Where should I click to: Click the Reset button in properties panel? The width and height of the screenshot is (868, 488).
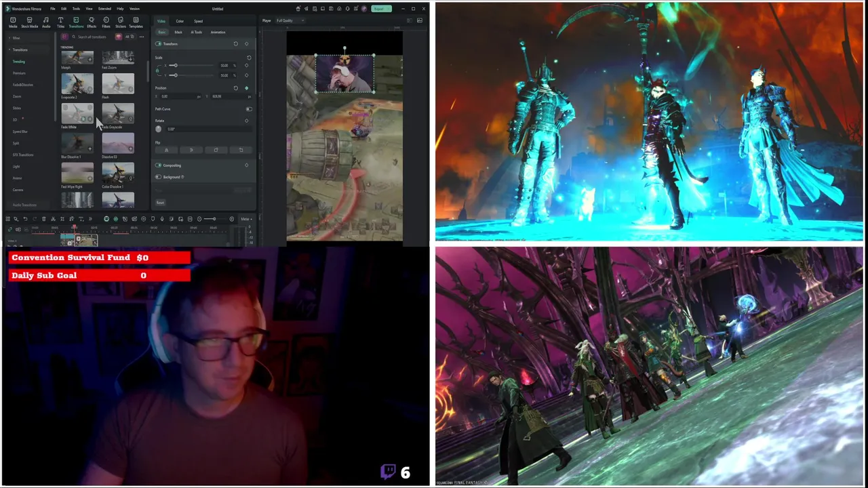[x=160, y=203]
